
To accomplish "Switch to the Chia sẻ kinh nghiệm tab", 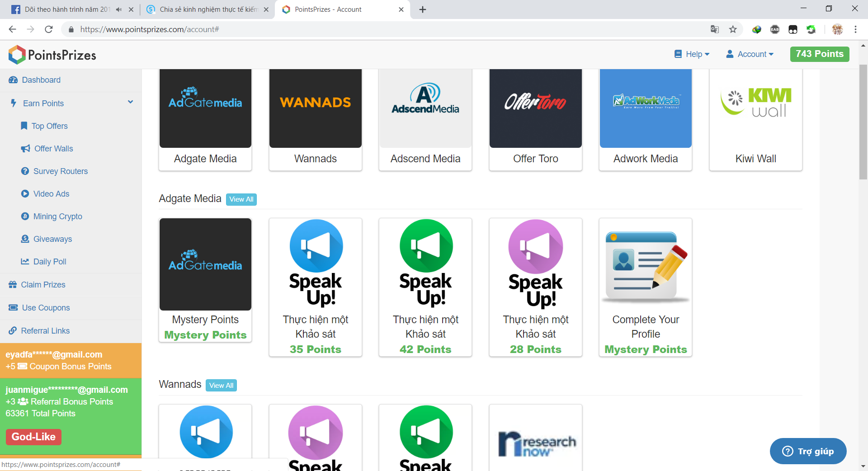I will tap(208, 9).
